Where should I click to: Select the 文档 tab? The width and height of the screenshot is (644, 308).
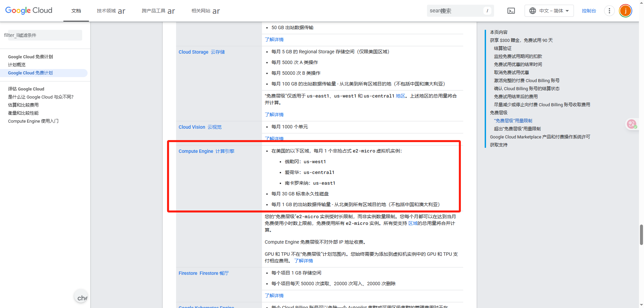point(76,11)
